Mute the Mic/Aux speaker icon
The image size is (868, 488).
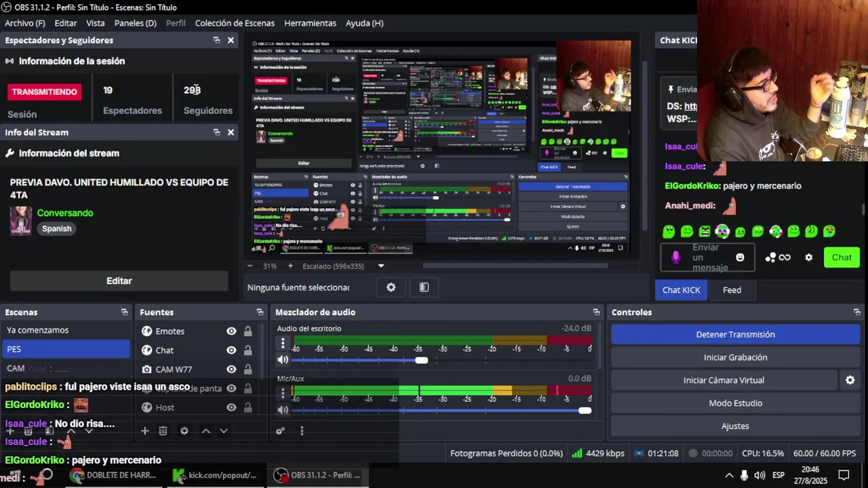283,410
